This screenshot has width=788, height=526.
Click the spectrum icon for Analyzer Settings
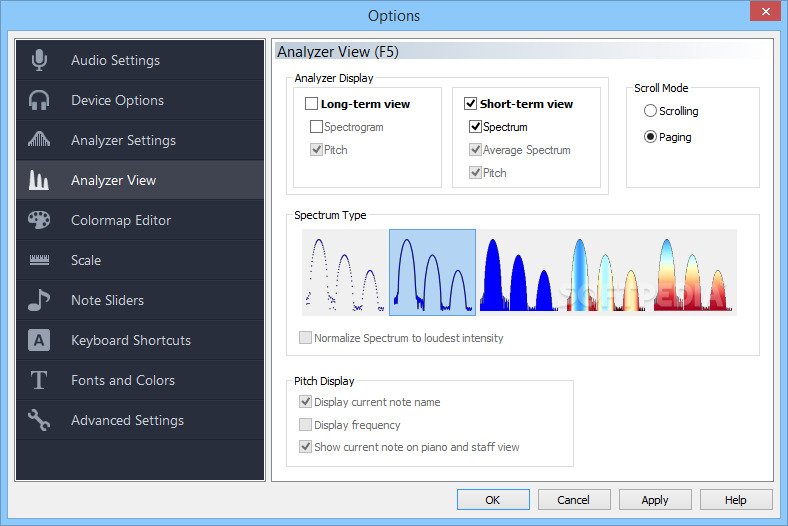coord(39,140)
